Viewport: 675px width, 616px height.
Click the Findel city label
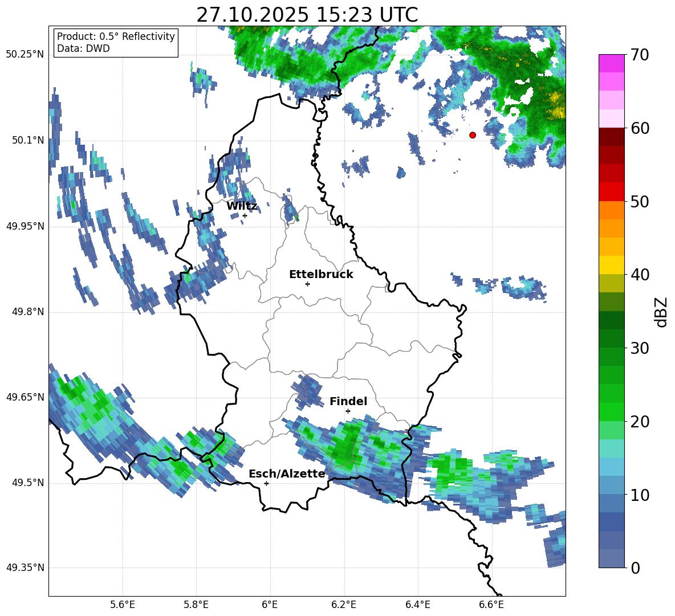[x=348, y=401]
